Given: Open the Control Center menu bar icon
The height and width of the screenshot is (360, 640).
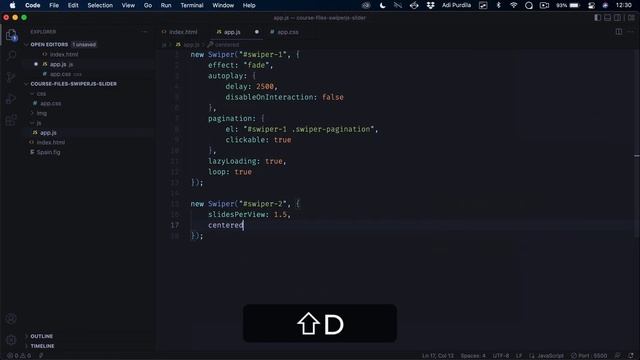Looking at the screenshot, I should (x=591, y=5).
